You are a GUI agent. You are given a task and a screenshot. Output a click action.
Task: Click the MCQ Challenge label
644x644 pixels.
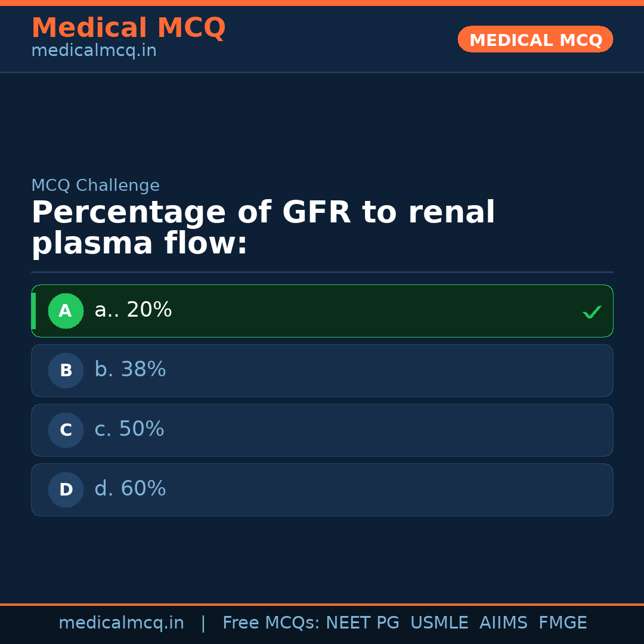pos(95,186)
